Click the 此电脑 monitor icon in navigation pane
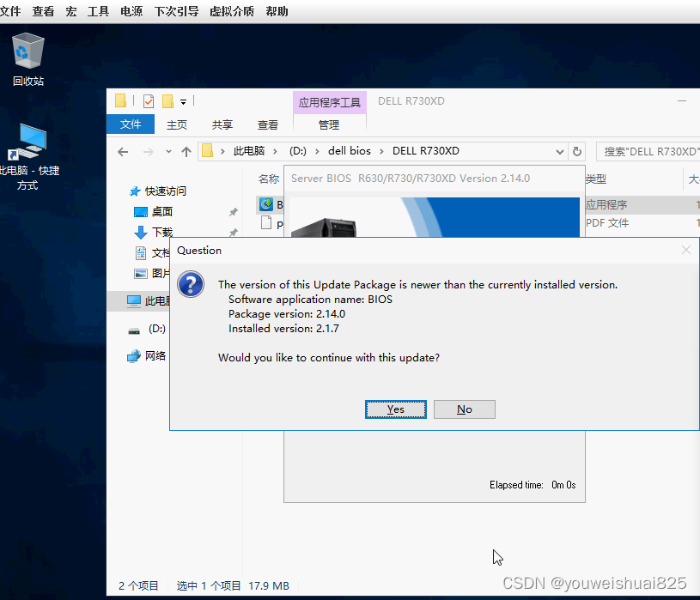Screen dimensions: 700x600 [x=133, y=301]
